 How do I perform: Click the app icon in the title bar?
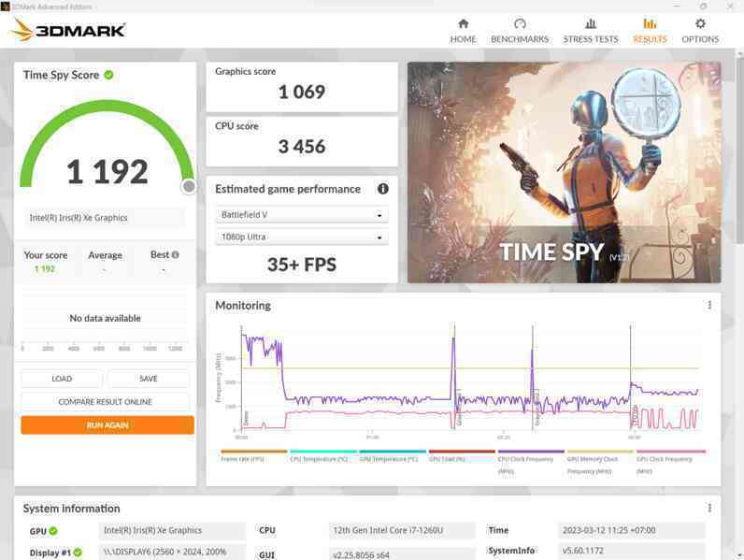(6, 7)
